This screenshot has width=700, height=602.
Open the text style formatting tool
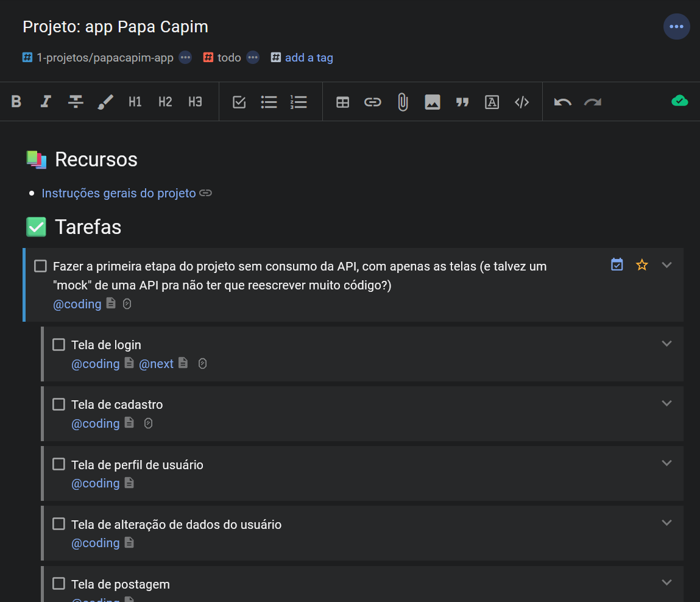point(492,102)
